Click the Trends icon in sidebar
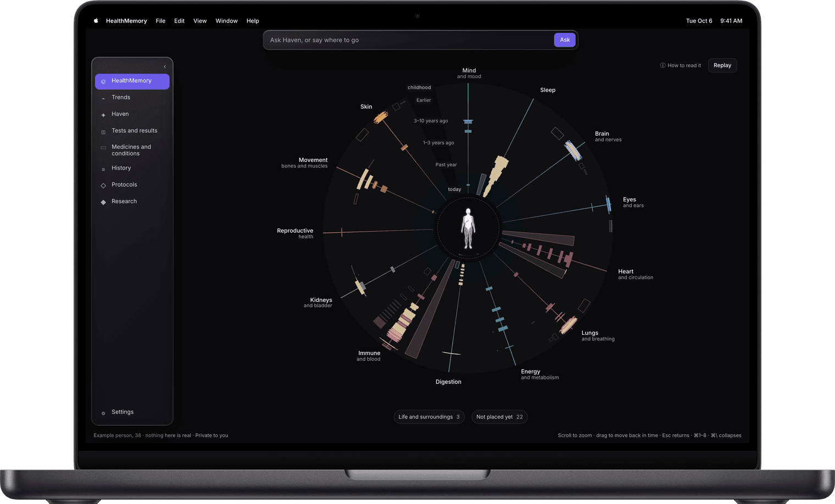 [x=103, y=98]
